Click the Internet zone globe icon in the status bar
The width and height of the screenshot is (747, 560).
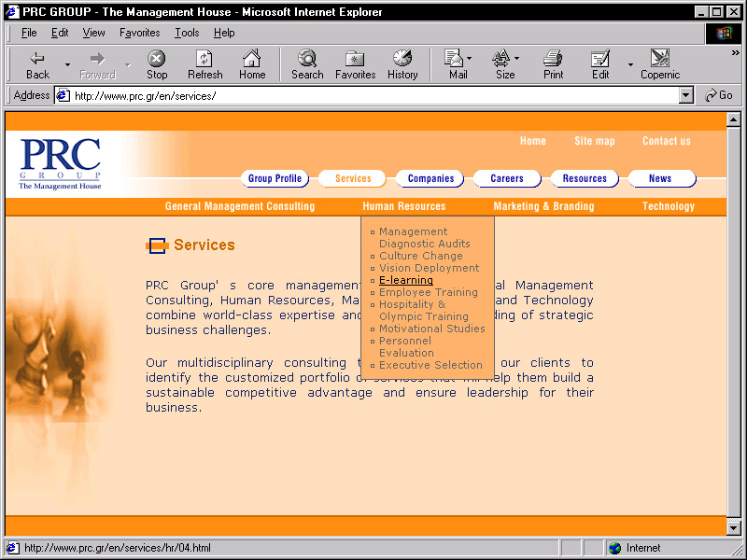pyautogui.click(x=614, y=548)
